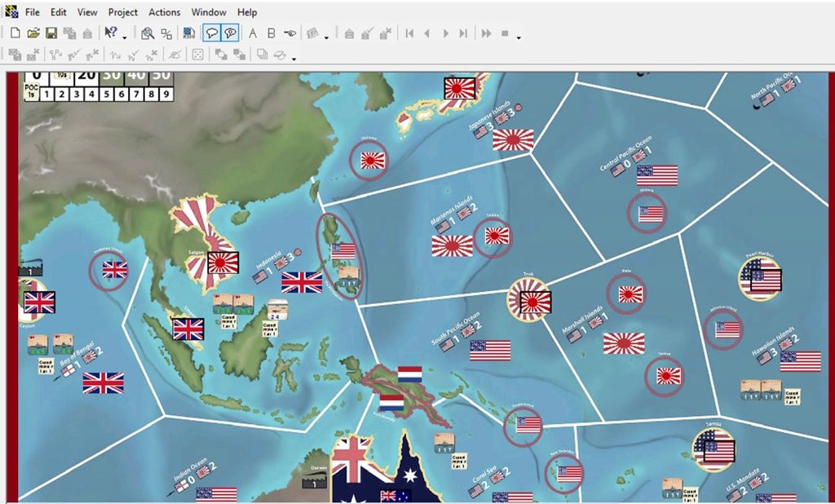Select the large British flag in Indonesia area
Image resolution: width=835 pixels, height=504 pixels.
tap(302, 282)
